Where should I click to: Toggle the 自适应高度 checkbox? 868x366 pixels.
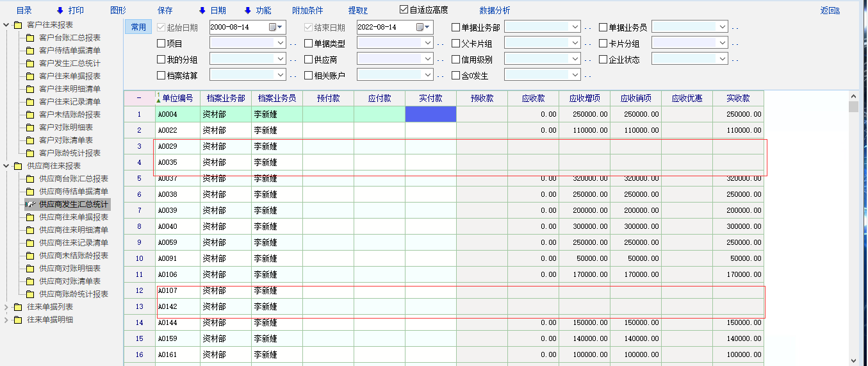(x=404, y=10)
